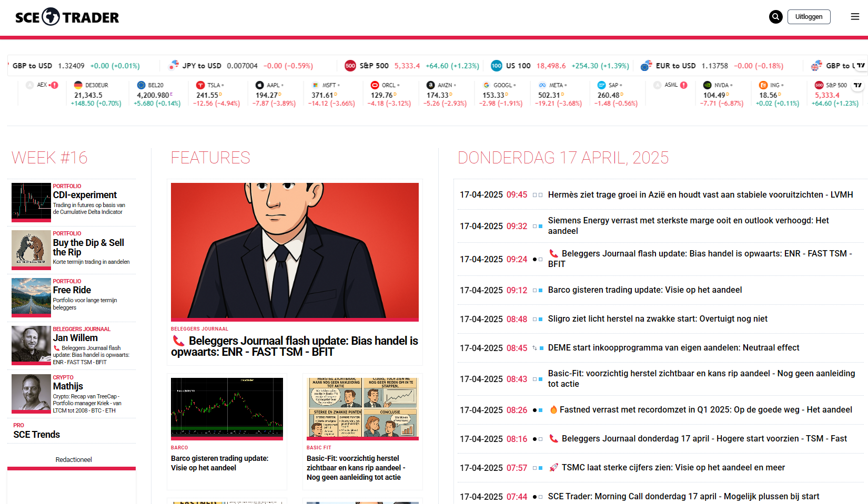Open DEME inkoopprogramma news headline
Image resolution: width=868 pixels, height=504 pixels.
pos(673,348)
